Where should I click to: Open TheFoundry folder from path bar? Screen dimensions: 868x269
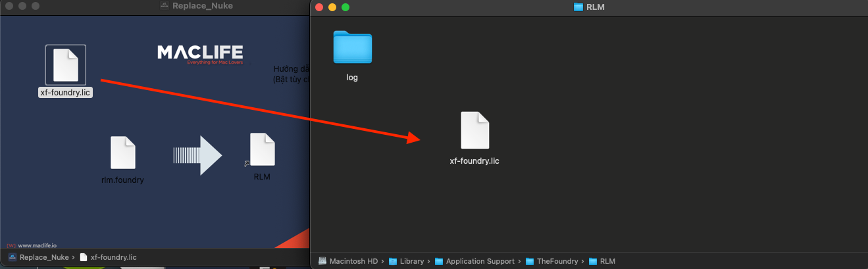(x=557, y=261)
